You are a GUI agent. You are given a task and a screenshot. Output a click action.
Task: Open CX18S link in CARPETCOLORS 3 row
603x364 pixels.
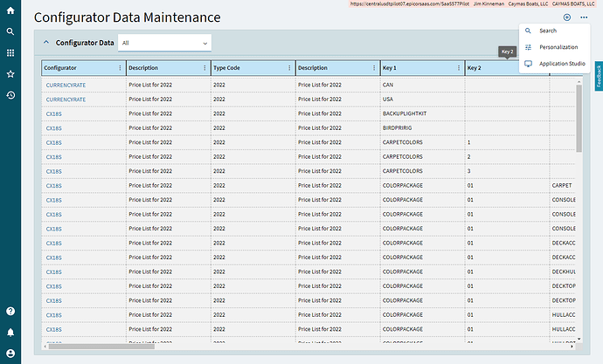tap(54, 172)
